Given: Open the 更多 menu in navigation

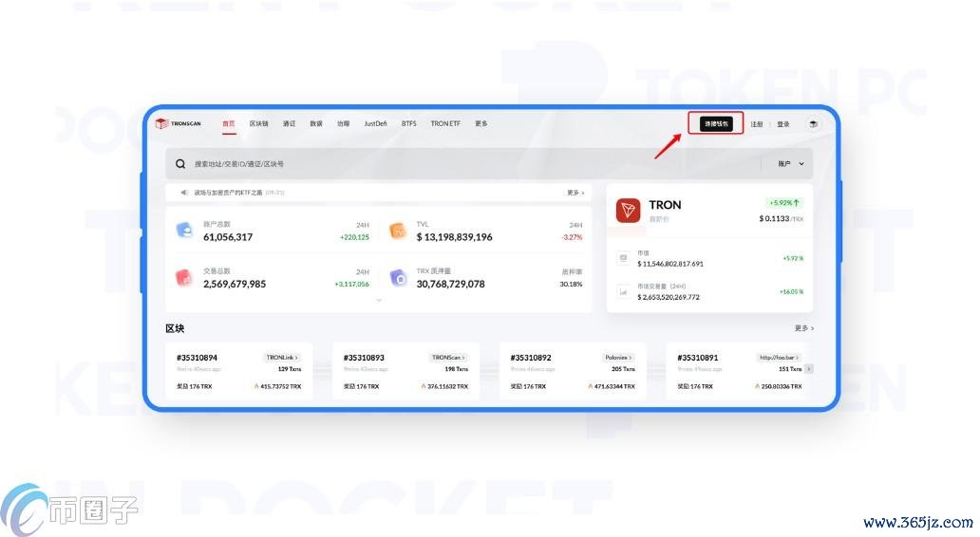Looking at the screenshot, I should point(481,123).
